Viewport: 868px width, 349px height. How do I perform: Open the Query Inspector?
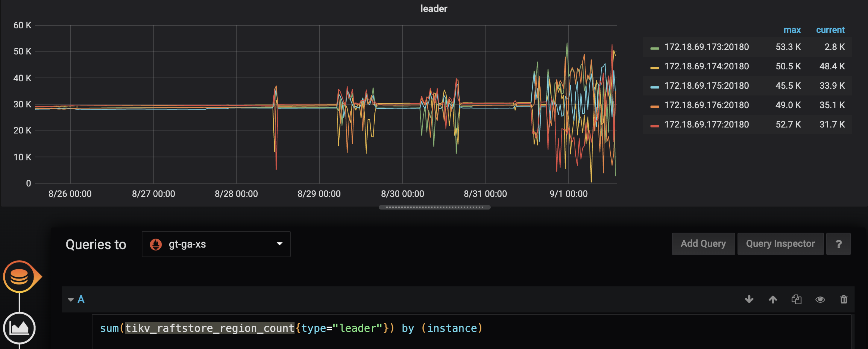780,244
